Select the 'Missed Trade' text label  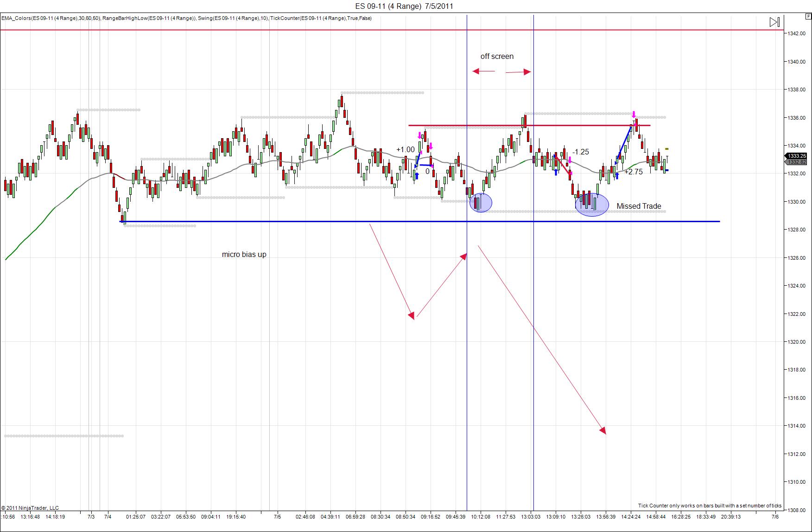coord(639,206)
